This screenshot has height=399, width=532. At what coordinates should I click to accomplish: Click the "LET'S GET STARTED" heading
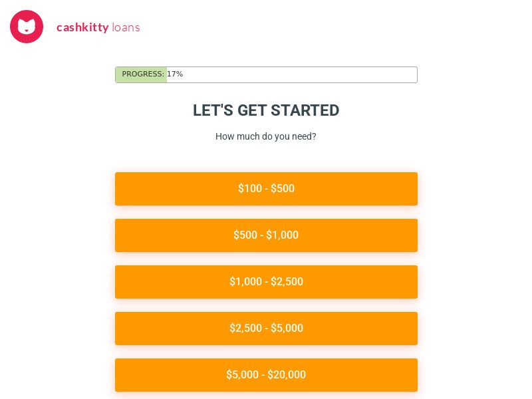tap(266, 110)
